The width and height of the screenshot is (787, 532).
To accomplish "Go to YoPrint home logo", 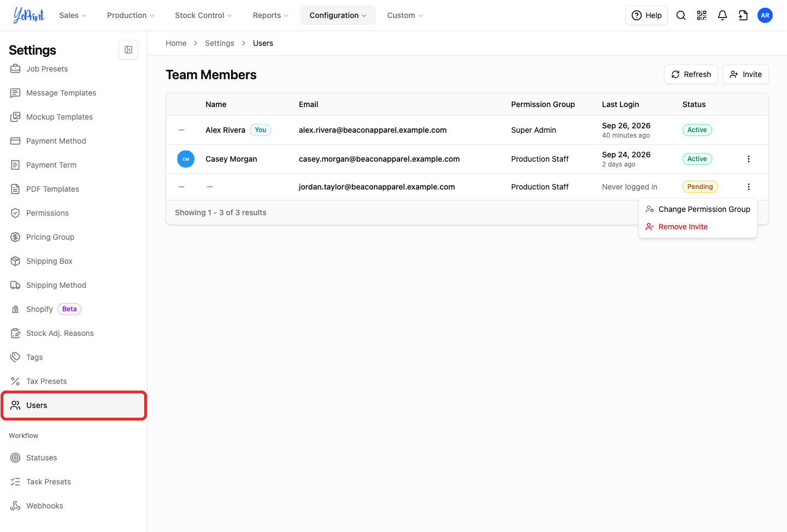I will [x=29, y=15].
